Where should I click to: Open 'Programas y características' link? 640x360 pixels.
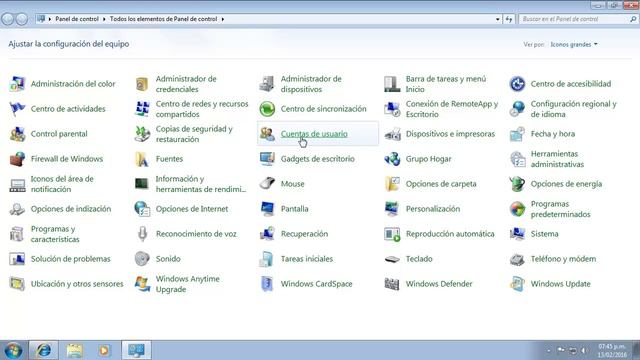pos(55,234)
